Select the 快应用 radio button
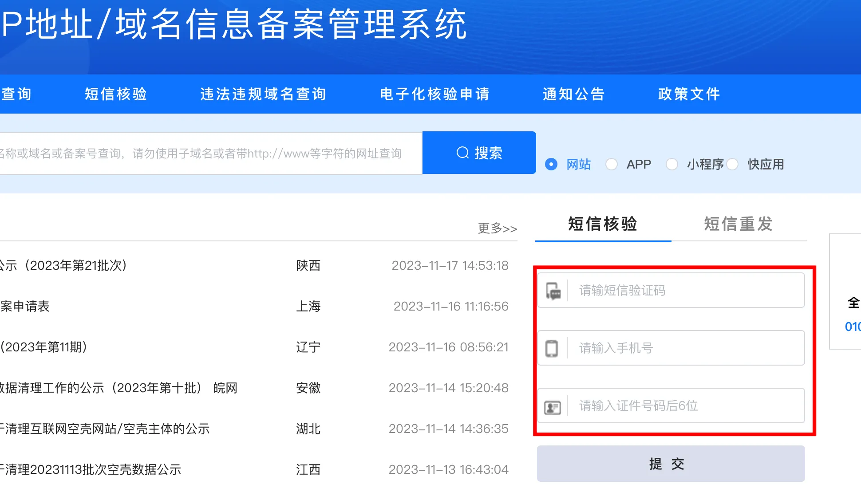This screenshot has width=861, height=504. (732, 165)
